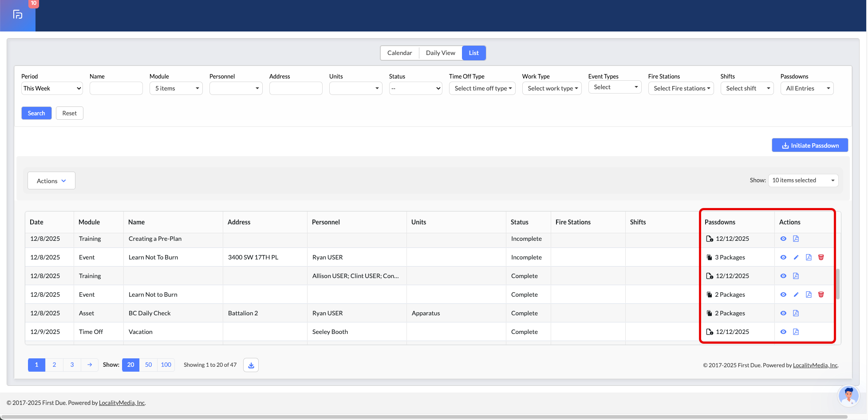The image size is (868, 420).
Task: Switch to the Calendar view tab
Action: click(x=399, y=53)
